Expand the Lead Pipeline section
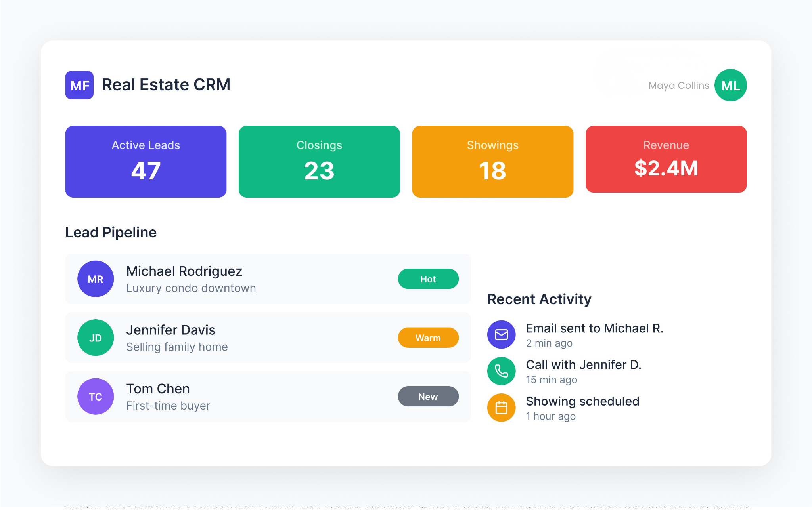812x515 pixels. pyautogui.click(x=111, y=232)
